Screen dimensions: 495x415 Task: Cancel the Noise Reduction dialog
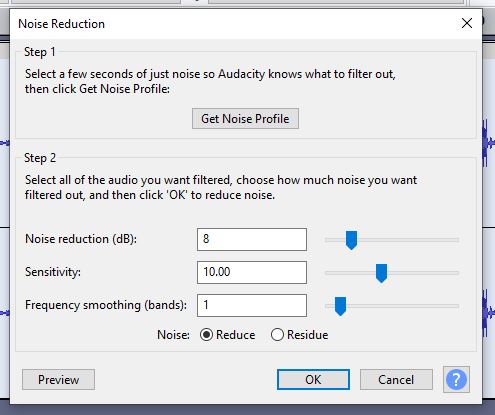point(396,379)
